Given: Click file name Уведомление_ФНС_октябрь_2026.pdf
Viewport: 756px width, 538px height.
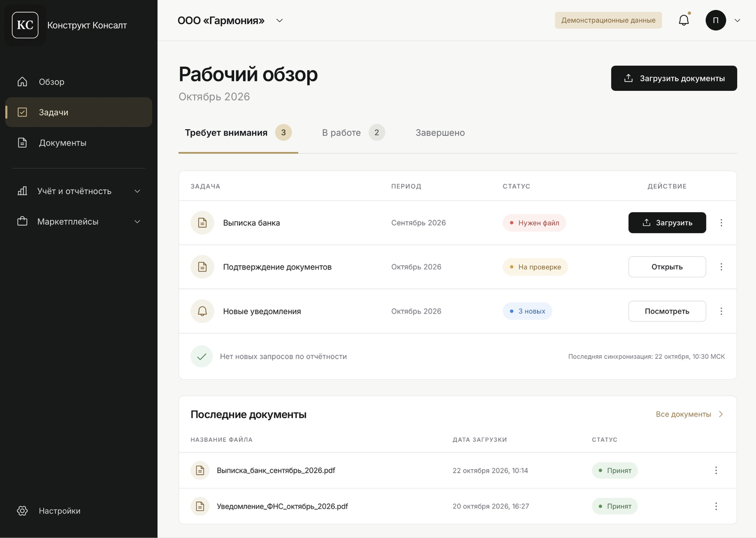Looking at the screenshot, I should [x=282, y=506].
